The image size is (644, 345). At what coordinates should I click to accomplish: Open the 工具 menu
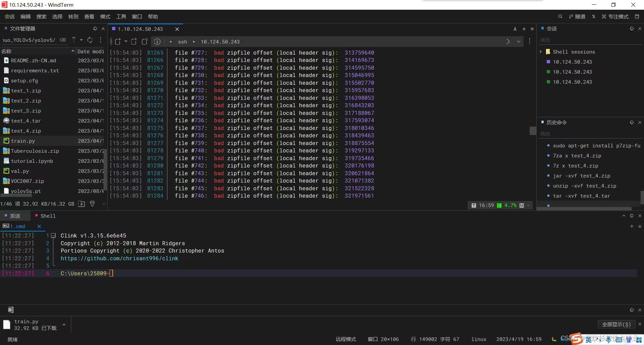(121, 16)
